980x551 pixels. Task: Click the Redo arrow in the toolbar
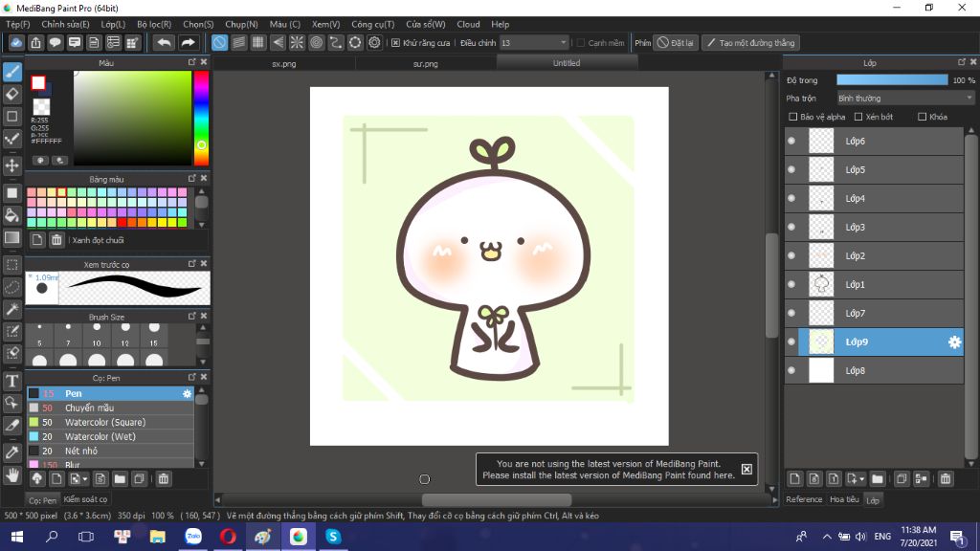click(188, 42)
